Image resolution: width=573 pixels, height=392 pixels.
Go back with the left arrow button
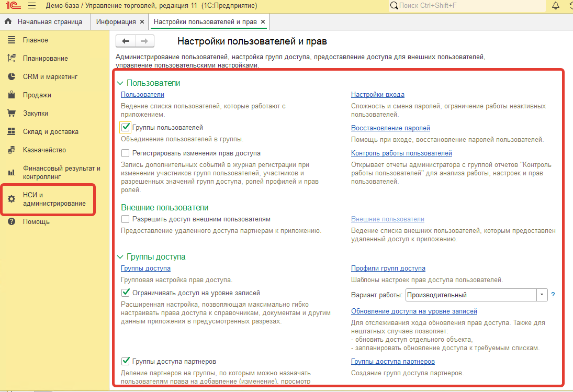click(x=126, y=41)
